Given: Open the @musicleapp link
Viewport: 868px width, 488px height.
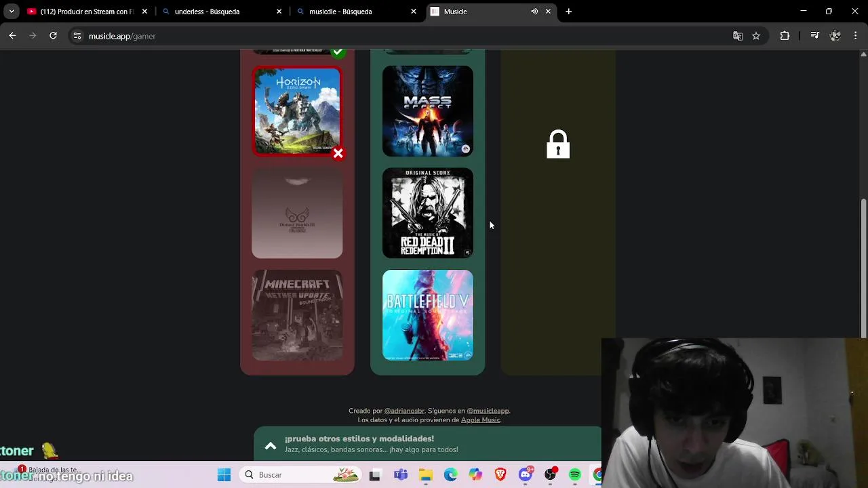Looking at the screenshot, I should [488, 411].
